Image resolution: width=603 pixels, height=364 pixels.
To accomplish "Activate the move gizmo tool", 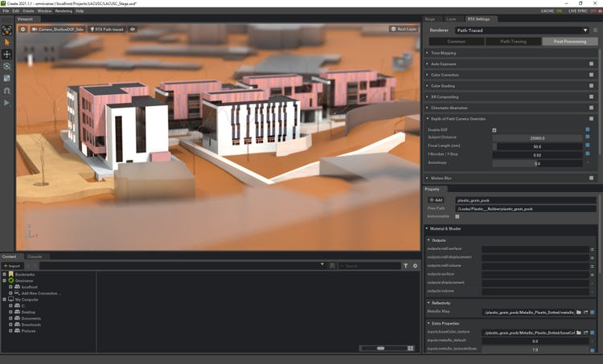I will click(x=7, y=54).
